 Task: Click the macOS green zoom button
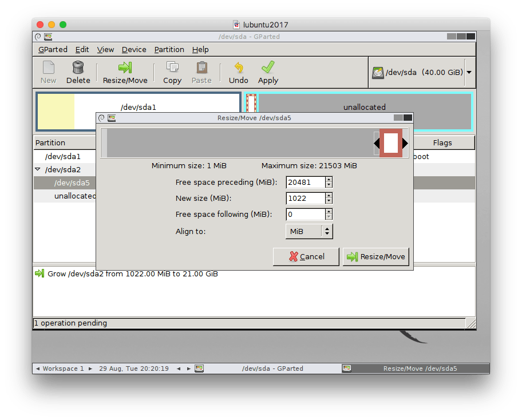pos(63,25)
